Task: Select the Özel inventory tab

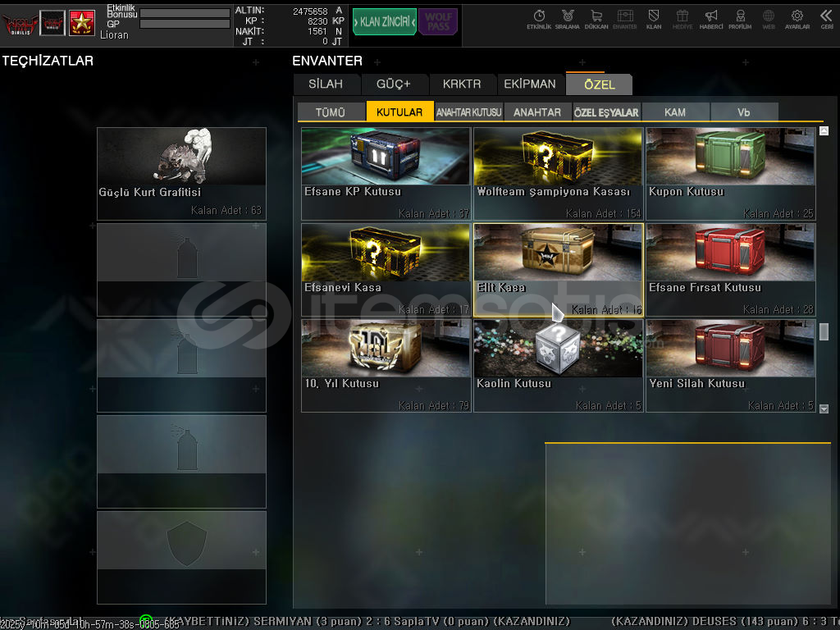Action: 600,84
